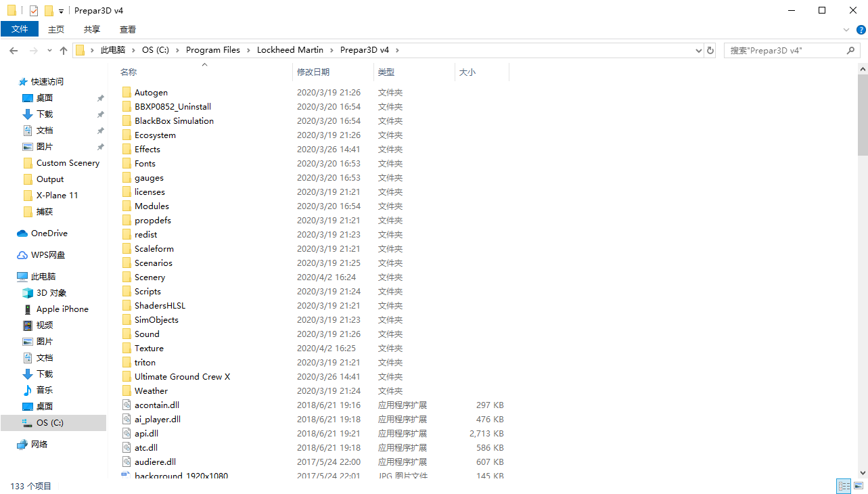The height and width of the screenshot is (494, 868).
Task: Switch to the 主页 ribbon tab
Action: click(56, 29)
